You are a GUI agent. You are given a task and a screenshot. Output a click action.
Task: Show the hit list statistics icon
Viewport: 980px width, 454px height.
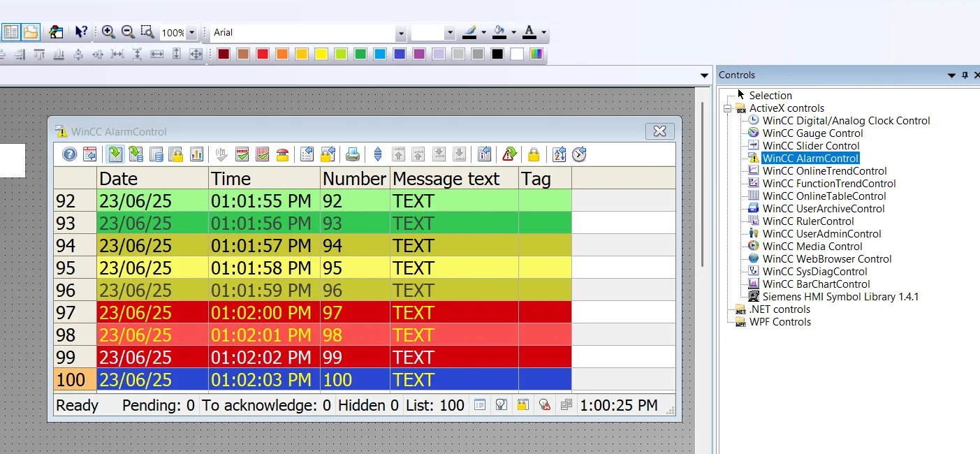coord(196,154)
